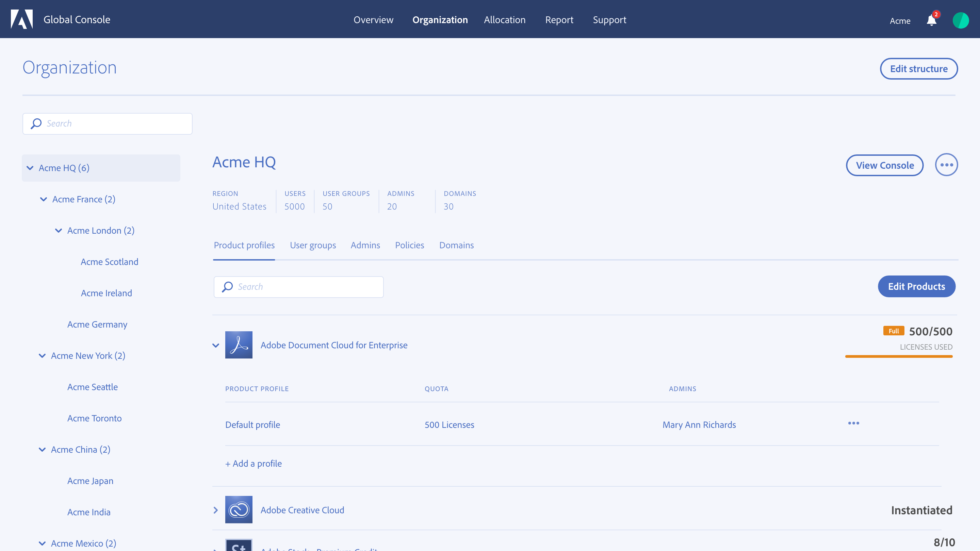Go to the Overview menu
980x551 pixels.
point(373,20)
